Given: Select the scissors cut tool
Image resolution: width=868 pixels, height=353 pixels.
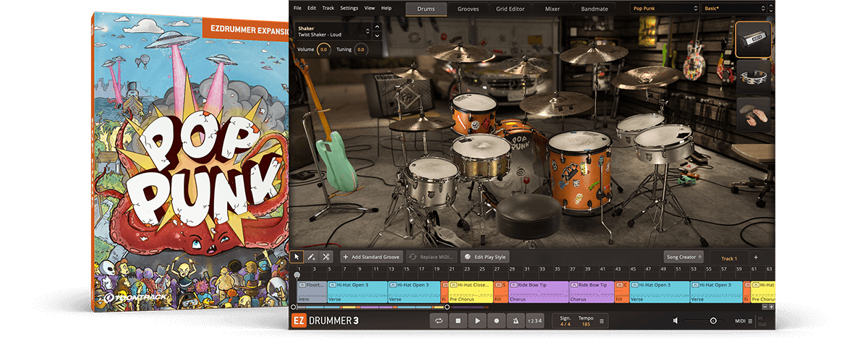Looking at the screenshot, I should [326, 257].
